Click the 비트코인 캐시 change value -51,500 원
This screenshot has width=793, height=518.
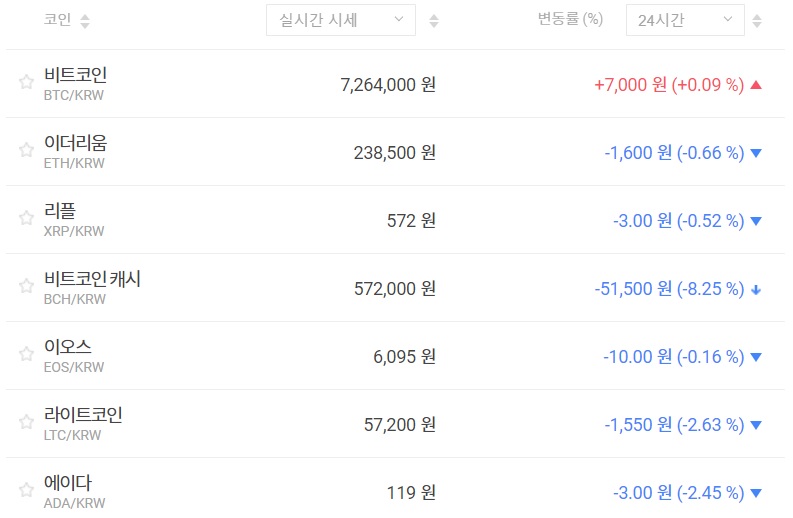(632, 289)
